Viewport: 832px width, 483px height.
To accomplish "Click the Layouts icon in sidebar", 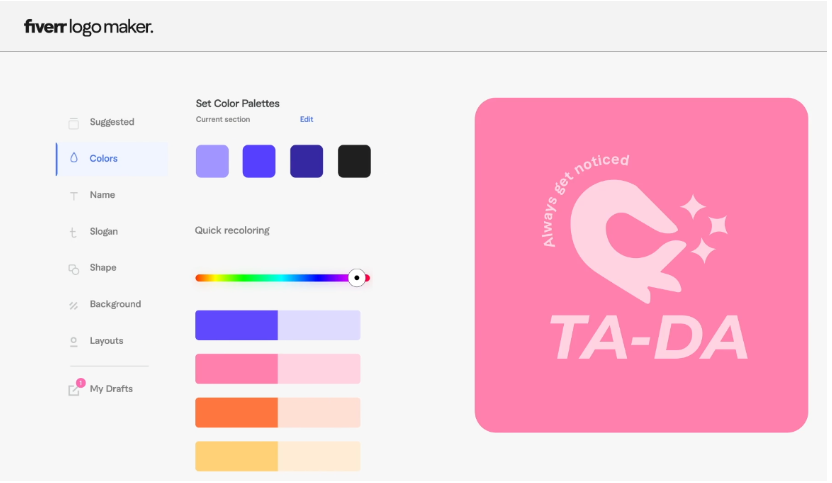I will 74,342.
